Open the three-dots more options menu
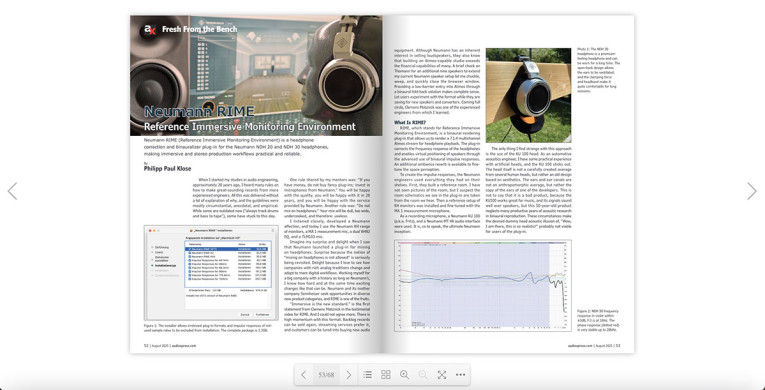 tap(460, 375)
